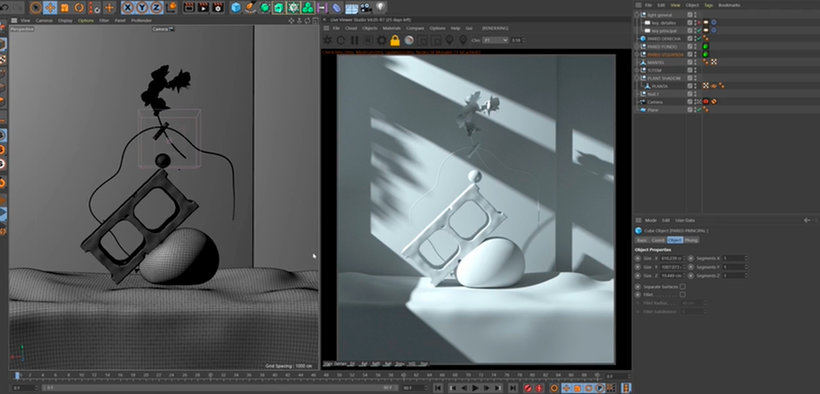Enable the Separate Surfaces checkbox
Image resolution: width=820 pixels, height=394 pixels.
point(682,287)
